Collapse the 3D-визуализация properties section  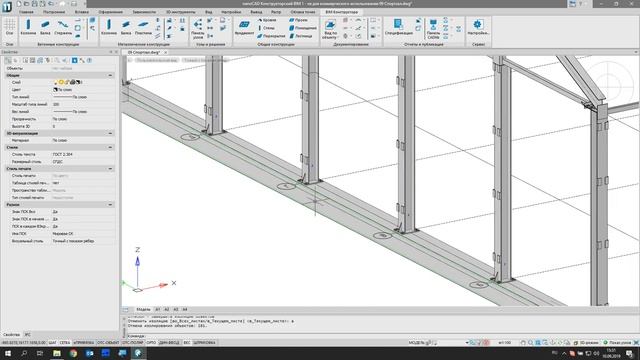point(110,133)
